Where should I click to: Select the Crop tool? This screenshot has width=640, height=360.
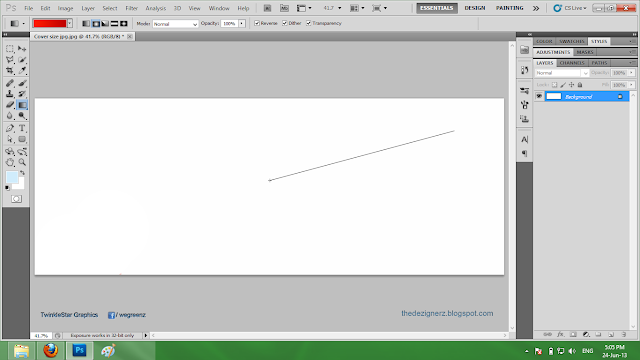(x=10, y=71)
